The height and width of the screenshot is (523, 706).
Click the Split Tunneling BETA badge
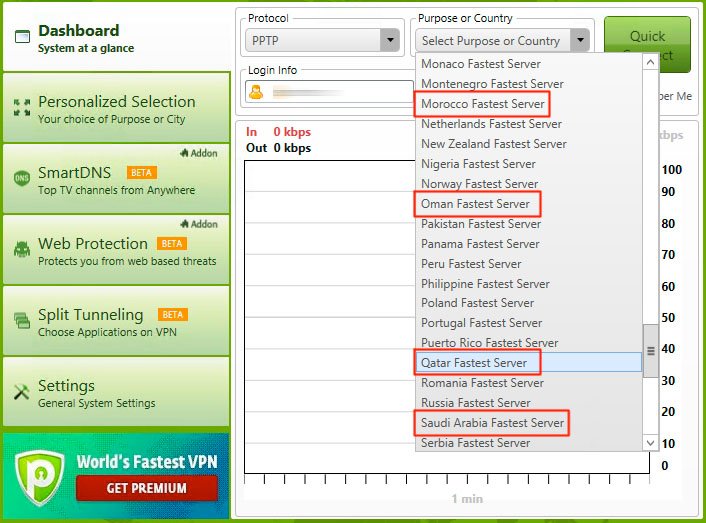(172, 315)
